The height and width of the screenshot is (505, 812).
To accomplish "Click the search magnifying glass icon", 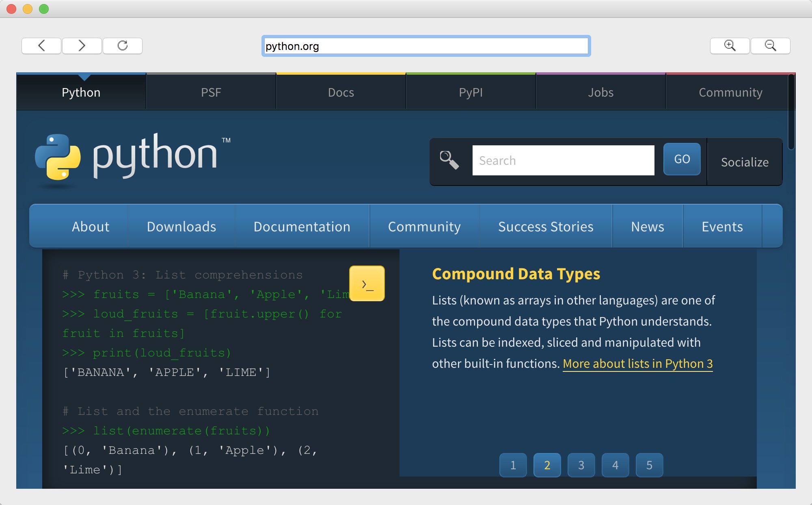I will (x=449, y=160).
